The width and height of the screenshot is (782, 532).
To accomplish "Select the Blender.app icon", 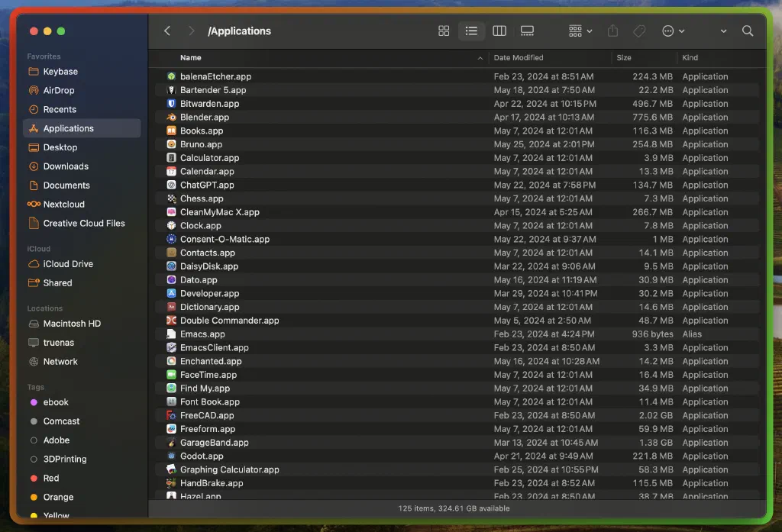I will (x=171, y=118).
